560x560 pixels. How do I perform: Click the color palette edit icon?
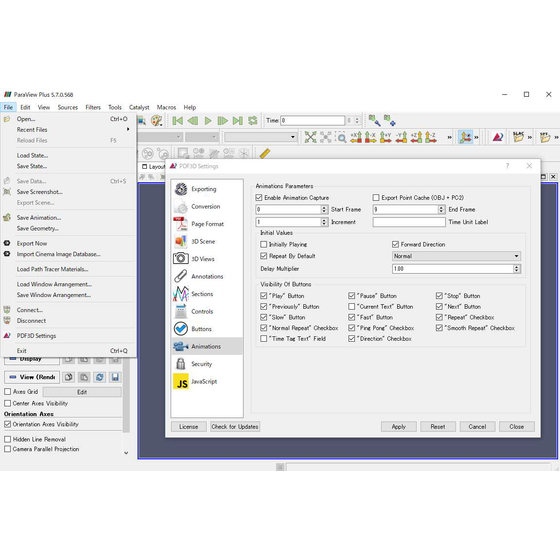156,121
